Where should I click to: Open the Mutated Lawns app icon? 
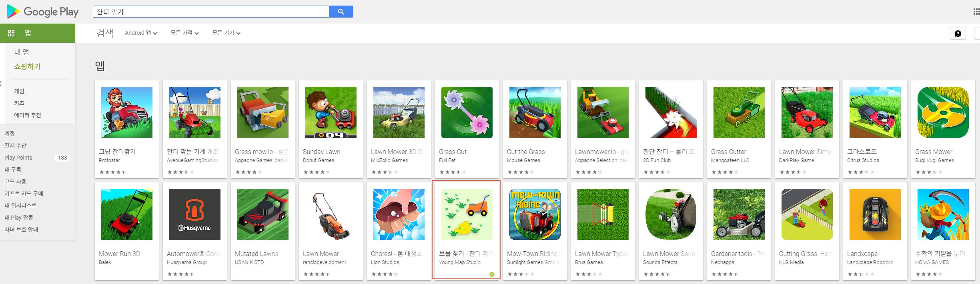pyautogui.click(x=263, y=214)
